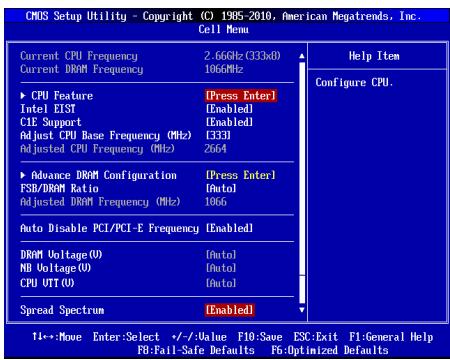
Task: Click the Current CPU Frequency label
Action: click(x=79, y=56)
